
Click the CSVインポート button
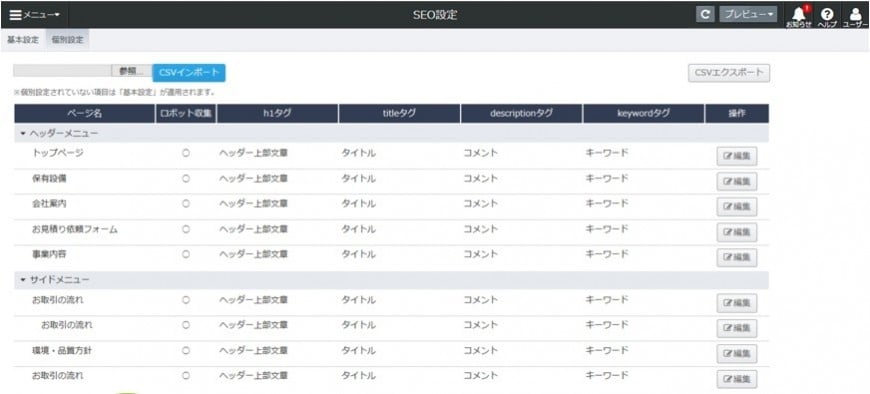pyautogui.click(x=189, y=73)
